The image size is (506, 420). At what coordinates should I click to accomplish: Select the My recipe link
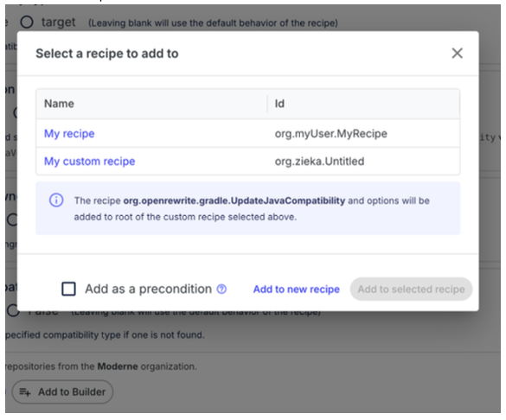pos(69,133)
